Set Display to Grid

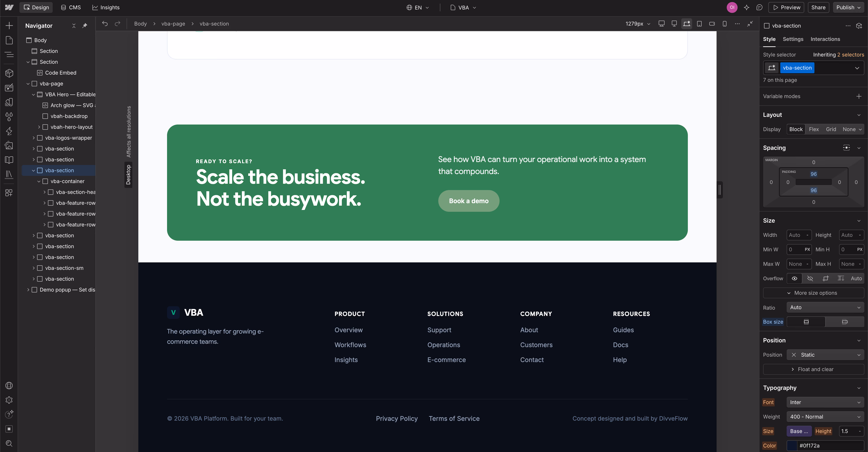(831, 129)
